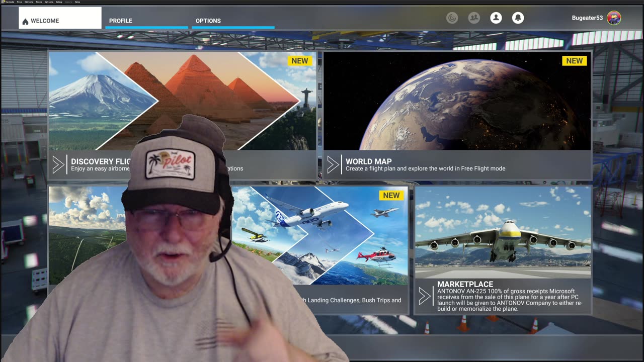This screenshot has width=644, height=362.
Task: Click the Antonov AN-225 marketplace description text
Action: (x=510, y=300)
